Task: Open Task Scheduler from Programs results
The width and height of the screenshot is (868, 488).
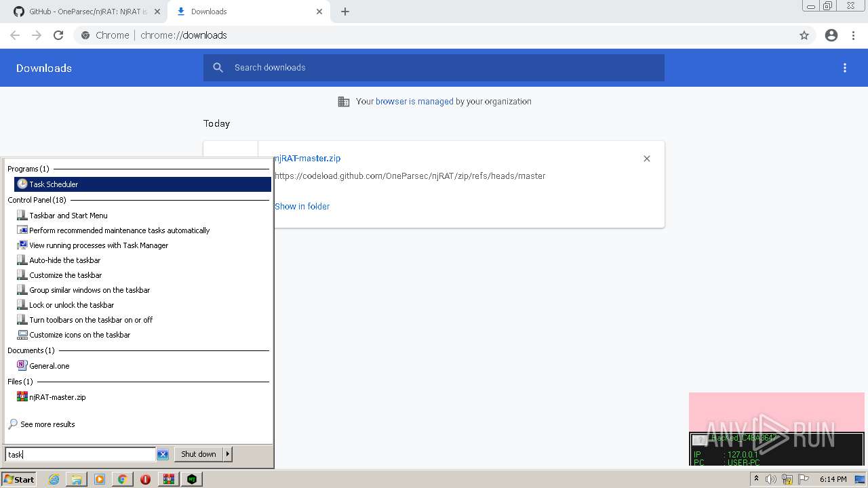Action: point(142,184)
